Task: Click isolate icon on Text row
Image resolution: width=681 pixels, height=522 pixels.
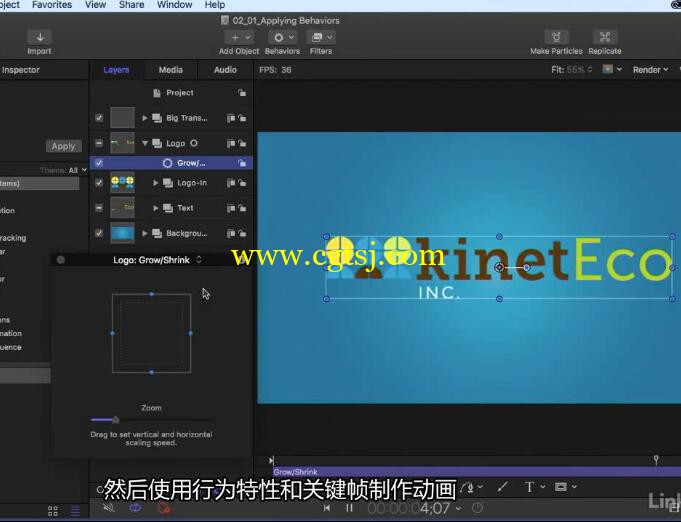Action: click(x=231, y=208)
